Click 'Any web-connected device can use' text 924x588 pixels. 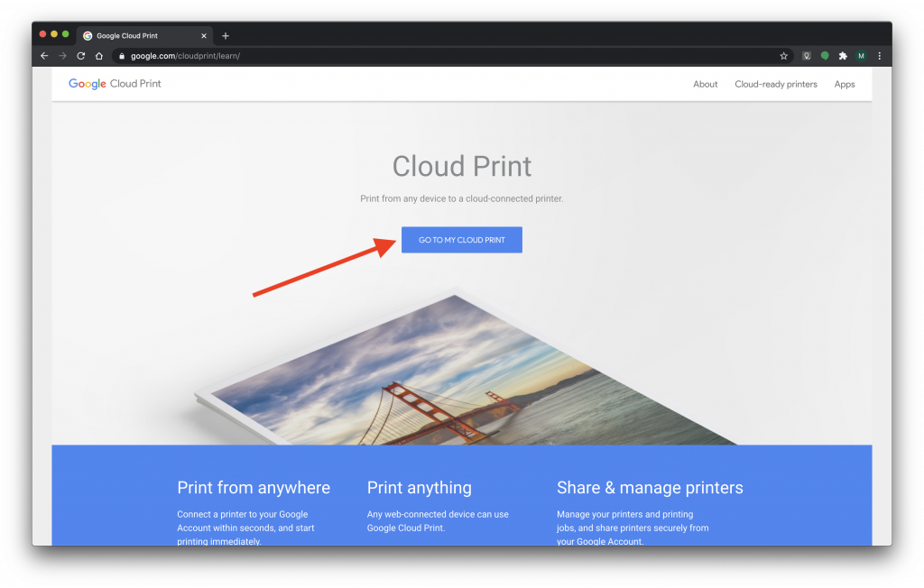[x=438, y=514]
